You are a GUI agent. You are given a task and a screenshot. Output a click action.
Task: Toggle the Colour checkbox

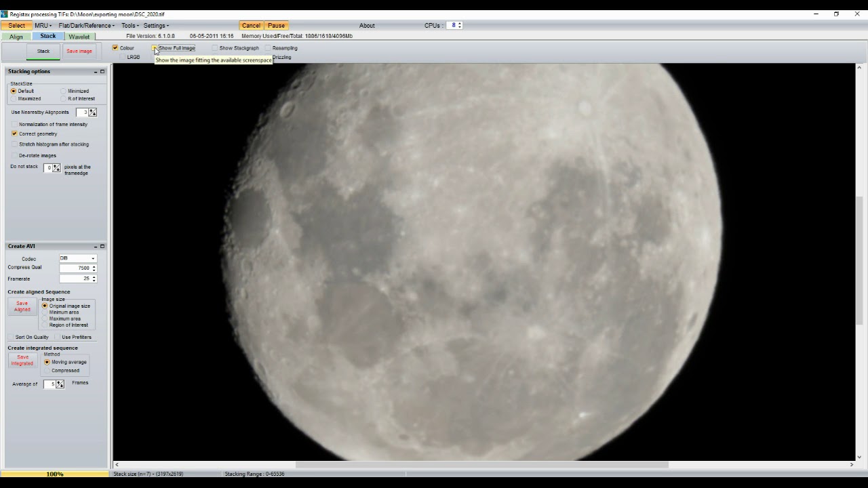pos(115,48)
